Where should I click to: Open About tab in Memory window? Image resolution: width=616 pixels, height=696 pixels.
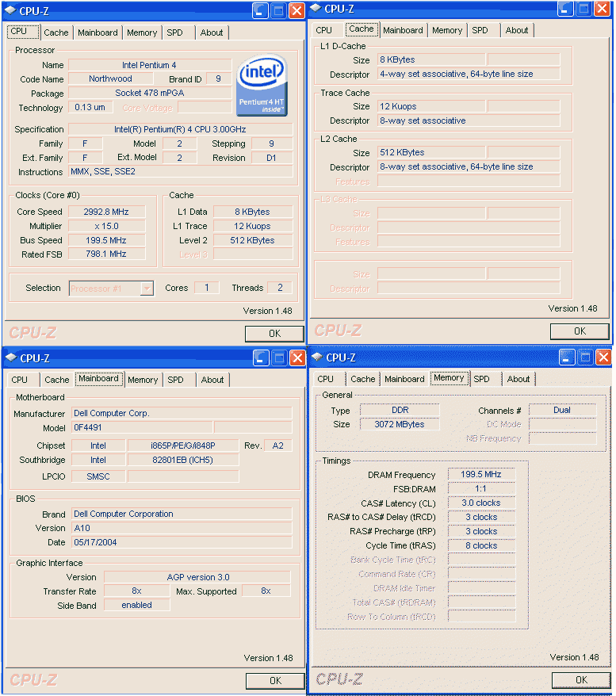coord(518,379)
